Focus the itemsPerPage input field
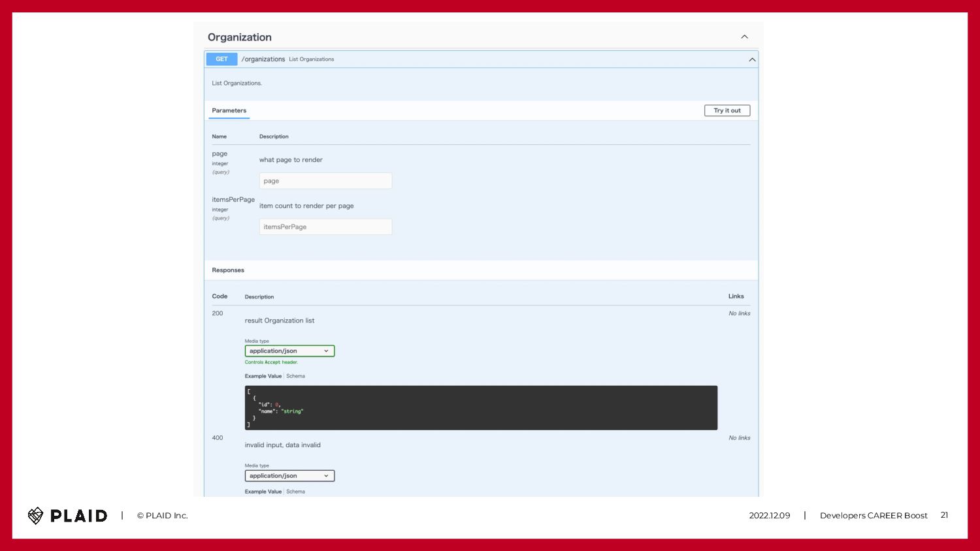 [x=325, y=227]
